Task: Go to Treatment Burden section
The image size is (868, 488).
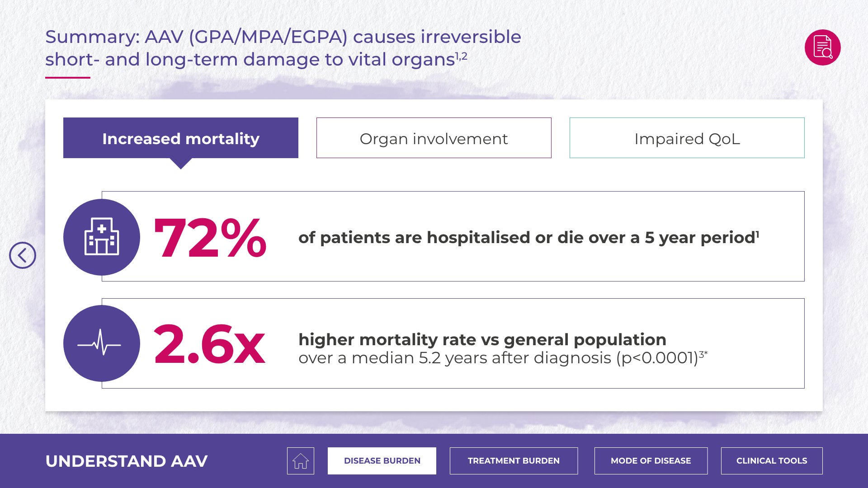Action: 514,461
